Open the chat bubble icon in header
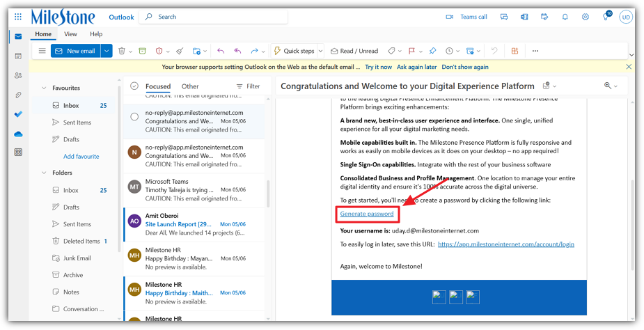Screen dimensions: 644x330 click(504, 17)
